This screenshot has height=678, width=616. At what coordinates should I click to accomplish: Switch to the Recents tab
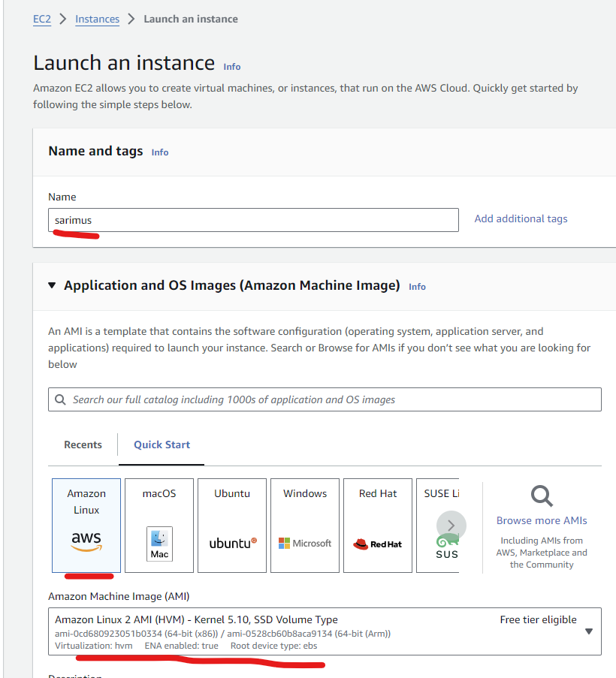coord(83,444)
